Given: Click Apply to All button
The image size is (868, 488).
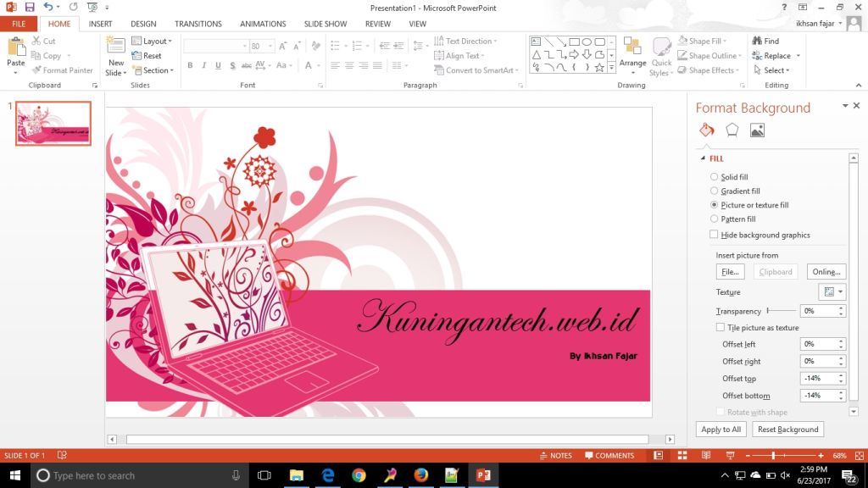Looking at the screenshot, I should [721, 430].
